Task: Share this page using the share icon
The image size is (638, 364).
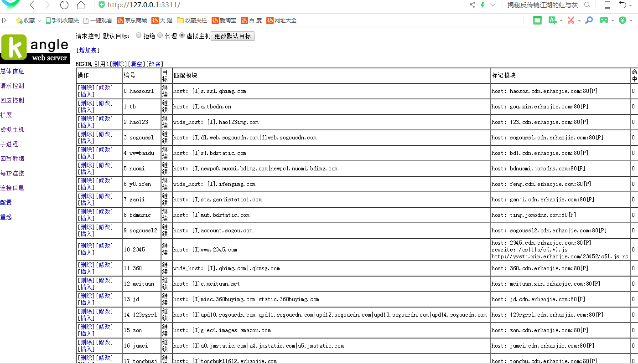Action: tap(472, 5)
